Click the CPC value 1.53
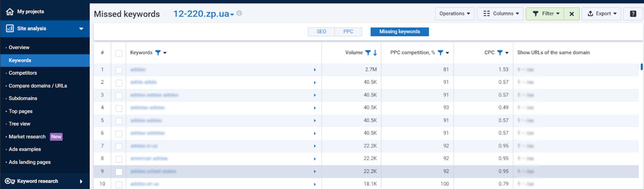Image resolution: width=644 pixels, height=189 pixels. [x=503, y=70]
